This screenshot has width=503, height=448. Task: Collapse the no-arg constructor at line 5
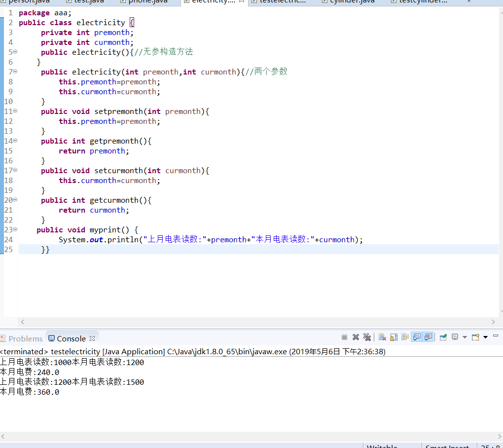click(15, 52)
